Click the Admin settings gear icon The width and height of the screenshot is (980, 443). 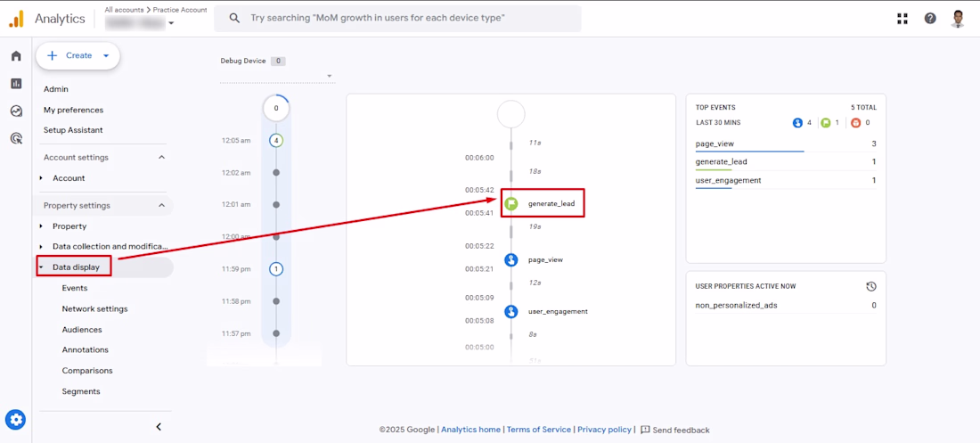point(16,420)
